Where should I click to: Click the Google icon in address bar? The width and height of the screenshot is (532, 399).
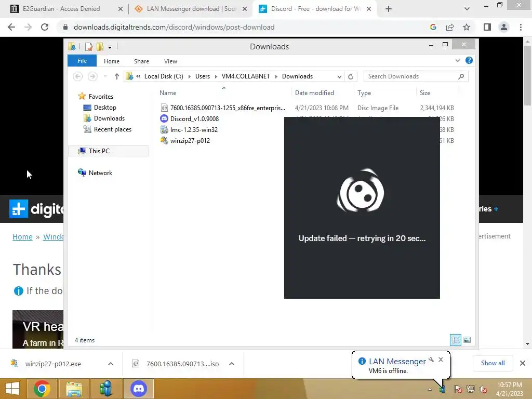click(433, 27)
